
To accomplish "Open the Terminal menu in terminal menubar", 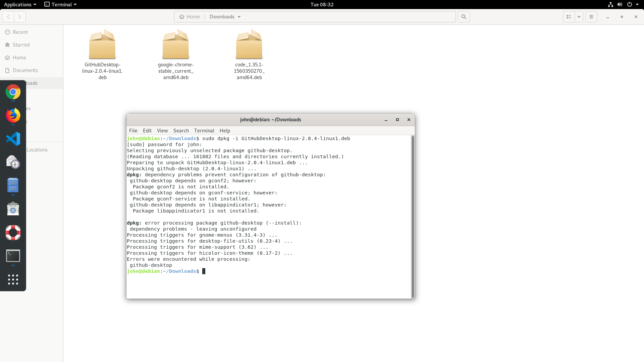I will point(204,131).
